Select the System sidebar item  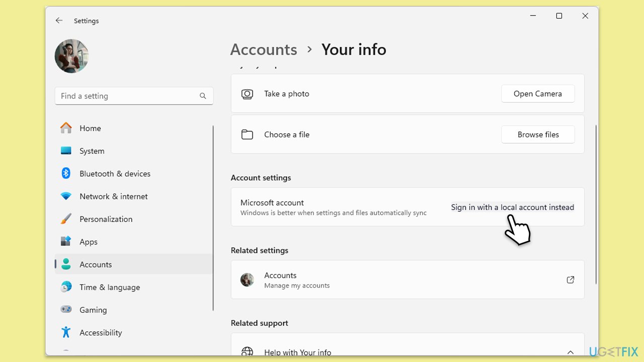point(134,151)
